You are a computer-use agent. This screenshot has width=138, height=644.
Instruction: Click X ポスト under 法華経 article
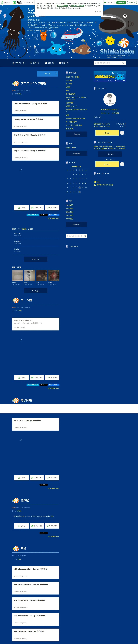[44, 533]
